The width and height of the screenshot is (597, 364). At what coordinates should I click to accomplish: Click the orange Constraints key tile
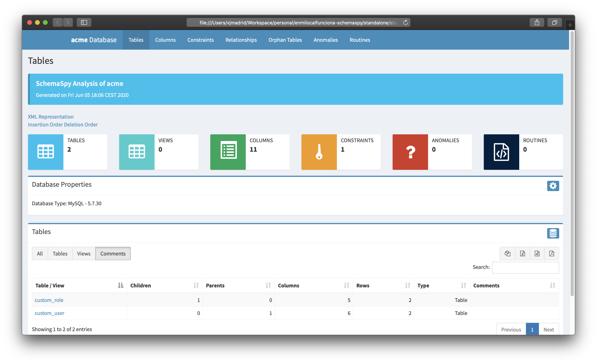(319, 152)
